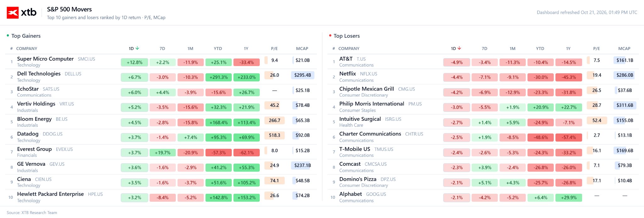Open Chipotle Mexican Grill company name
The width and height of the screenshot is (644, 218).
click(367, 89)
